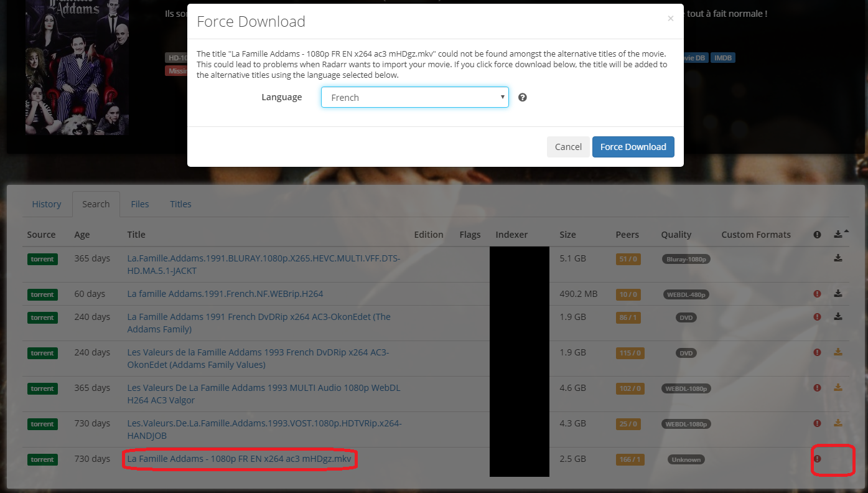Switch to the History tab
Viewport: 868px width, 493px height.
point(47,204)
